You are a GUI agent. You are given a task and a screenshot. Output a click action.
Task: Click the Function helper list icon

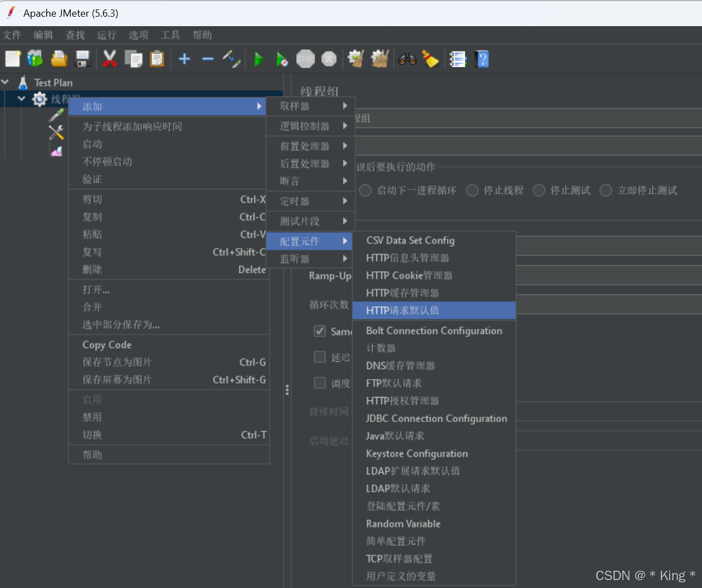point(458,58)
